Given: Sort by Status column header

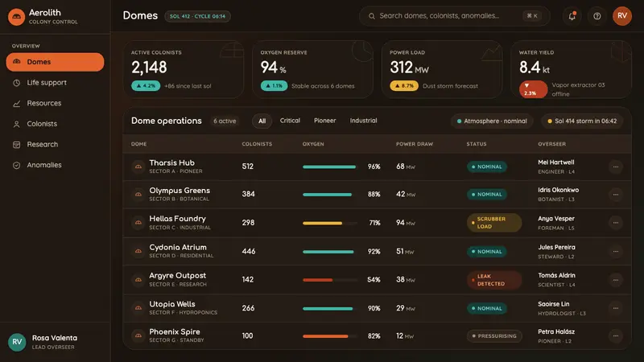Looking at the screenshot, I should point(477,144).
